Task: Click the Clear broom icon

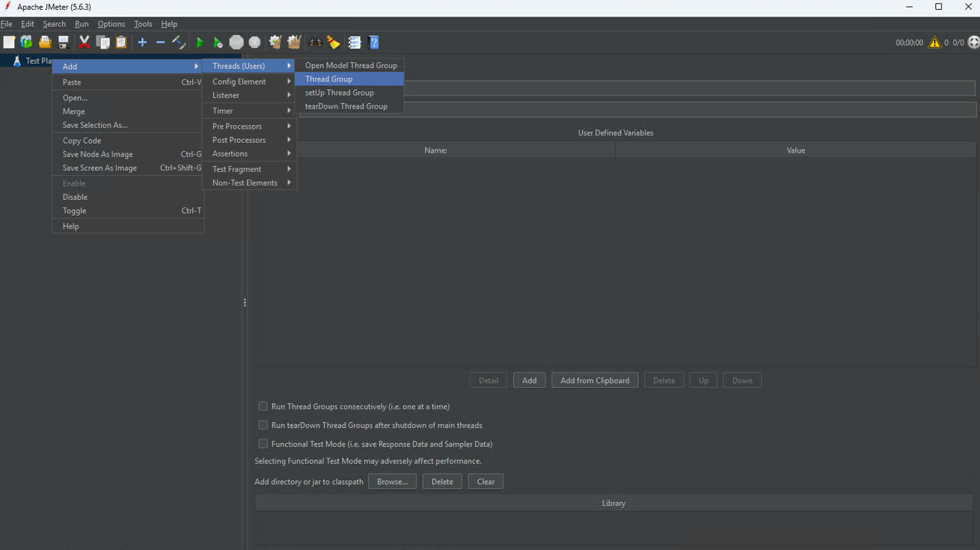Action: [x=275, y=43]
